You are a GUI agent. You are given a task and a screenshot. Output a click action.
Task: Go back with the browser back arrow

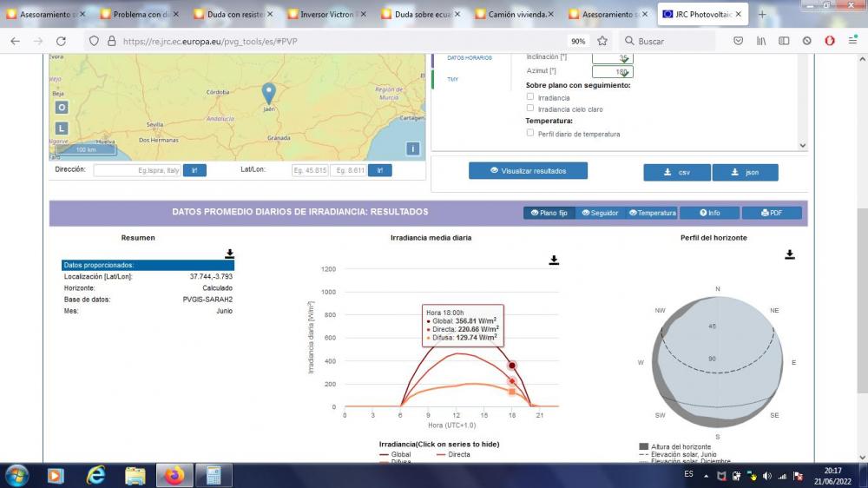(x=16, y=41)
